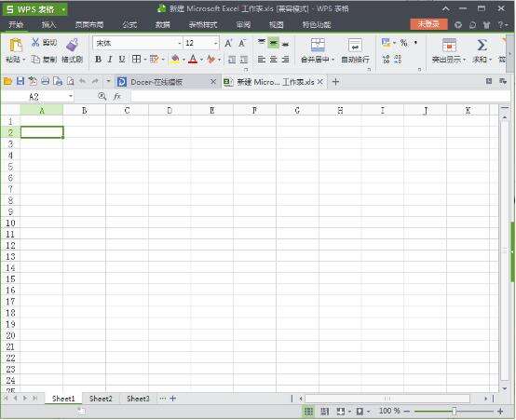The image size is (516, 420).
Task: Open the font size dropdown
Action: (x=216, y=43)
